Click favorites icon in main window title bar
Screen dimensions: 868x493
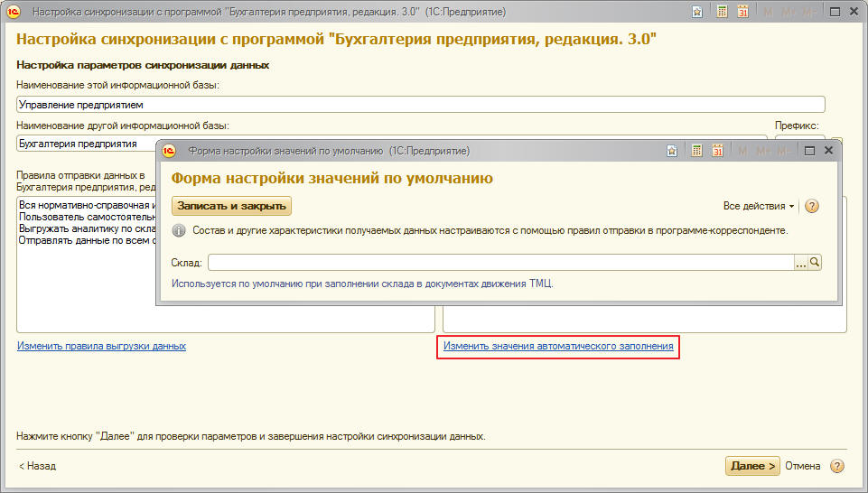696,12
